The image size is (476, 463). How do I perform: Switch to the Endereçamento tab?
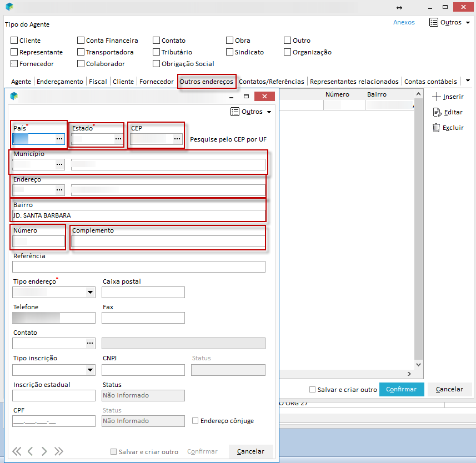click(60, 82)
